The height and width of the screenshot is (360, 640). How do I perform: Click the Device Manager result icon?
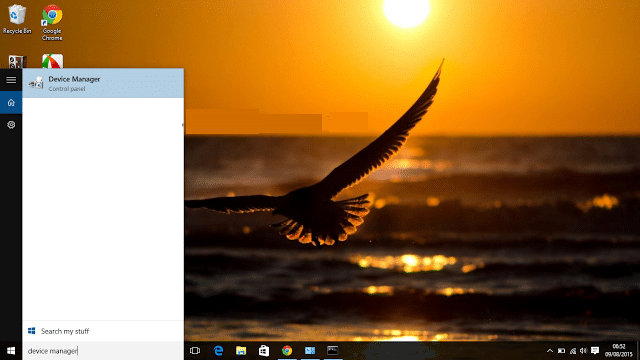pos(36,83)
